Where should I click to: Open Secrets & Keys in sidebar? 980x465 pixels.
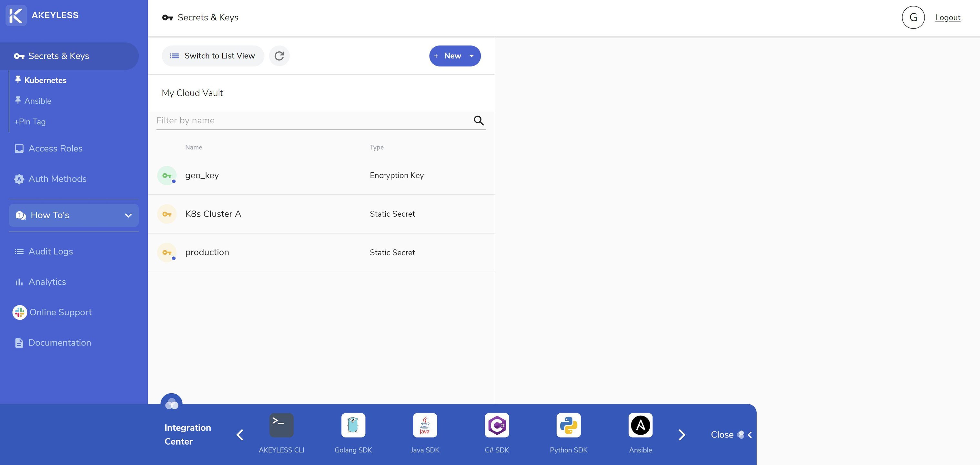[69, 56]
